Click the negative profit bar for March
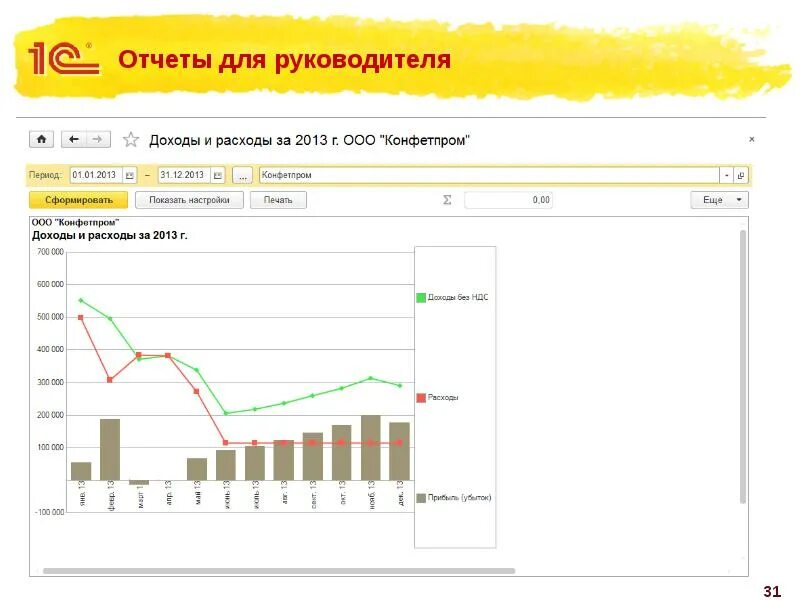This screenshot has height=600, width=800. coord(139,482)
